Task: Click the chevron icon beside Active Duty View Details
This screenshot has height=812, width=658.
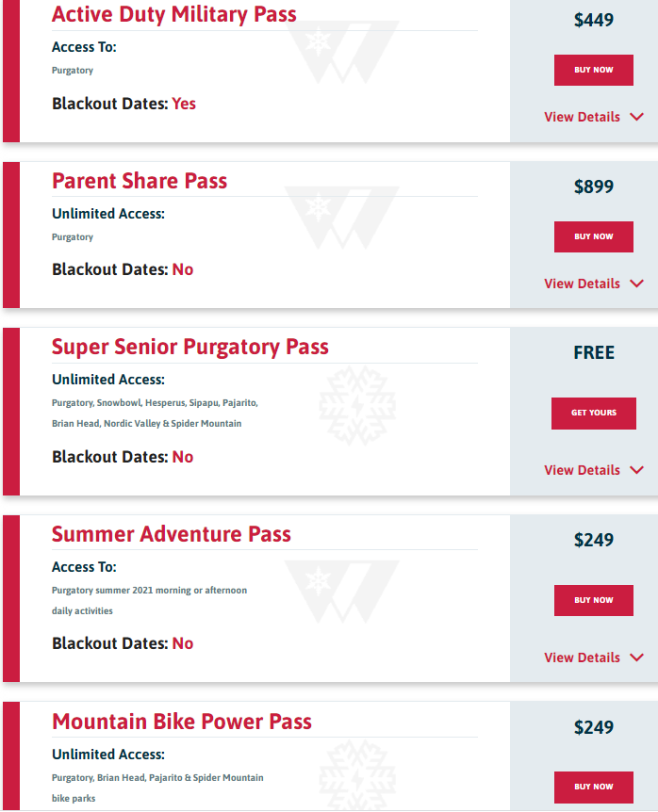Action: point(636,118)
